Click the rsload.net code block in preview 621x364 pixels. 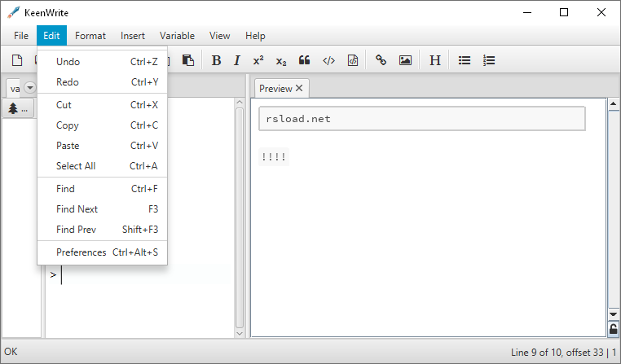pos(422,119)
